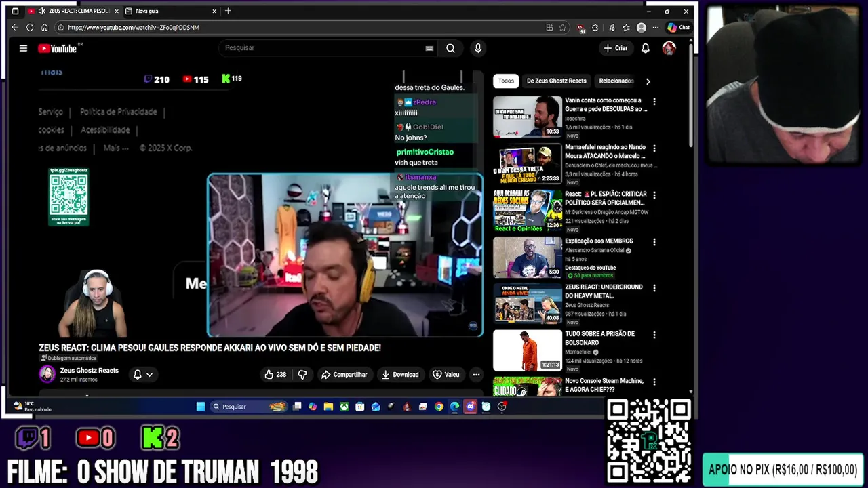Open File Explorer folder icon on taskbar
Viewport: 868px width, 488px height.
[x=328, y=407]
